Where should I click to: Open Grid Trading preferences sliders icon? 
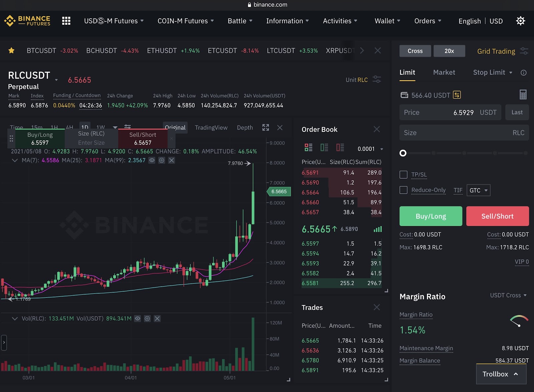pos(524,51)
